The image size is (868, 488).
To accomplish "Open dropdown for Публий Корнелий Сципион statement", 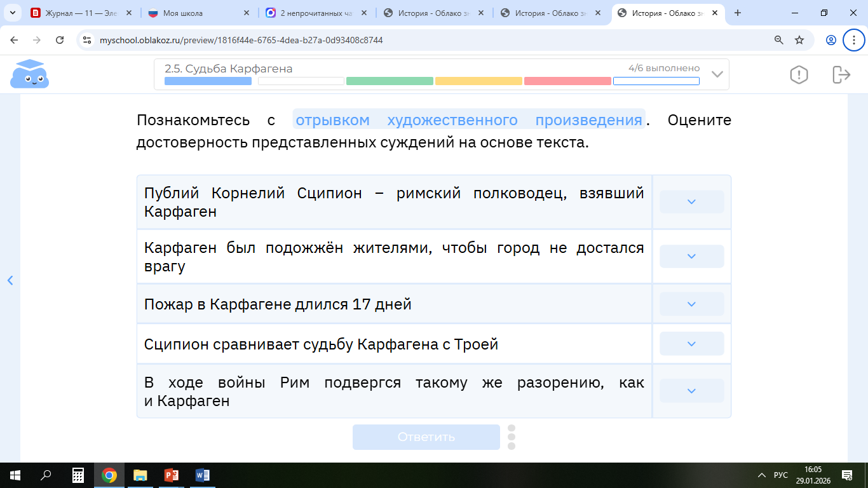I will click(x=692, y=202).
